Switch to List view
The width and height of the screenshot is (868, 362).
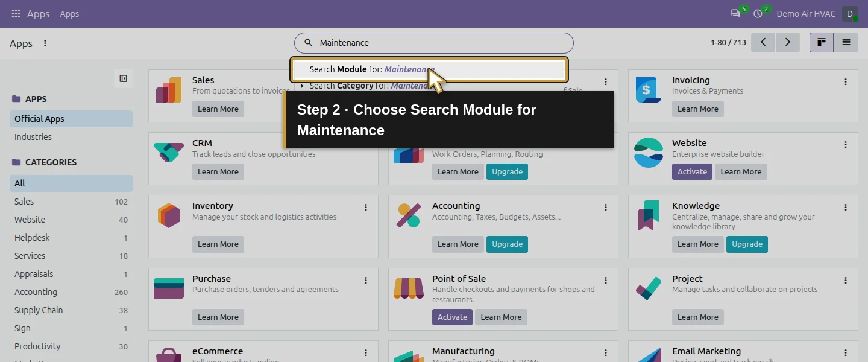[x=846, y=42]
